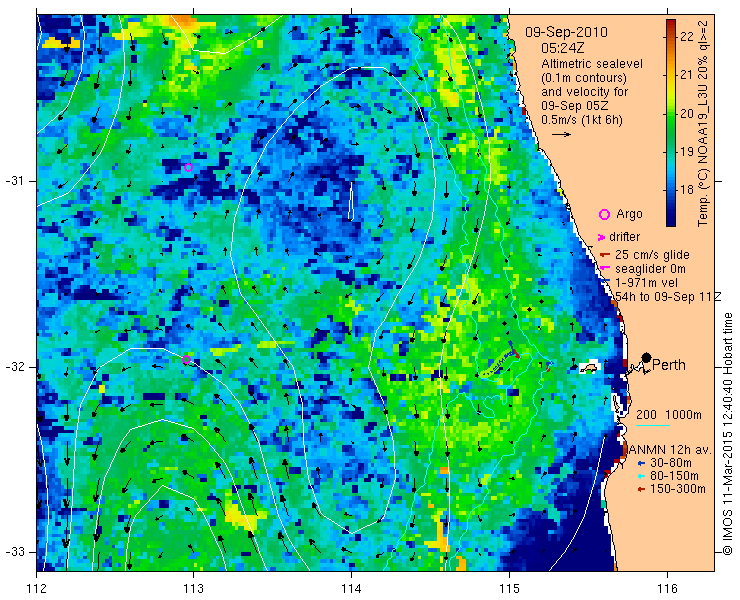The width and height of the screenshot is (740, 600).
Task: Click the Perth city label
Action: tap(669, 365)
